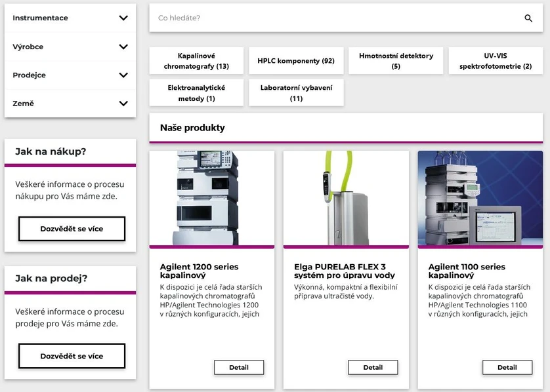
Task: Click the Agilent 1100 series product image
Action: click(480, 198)
